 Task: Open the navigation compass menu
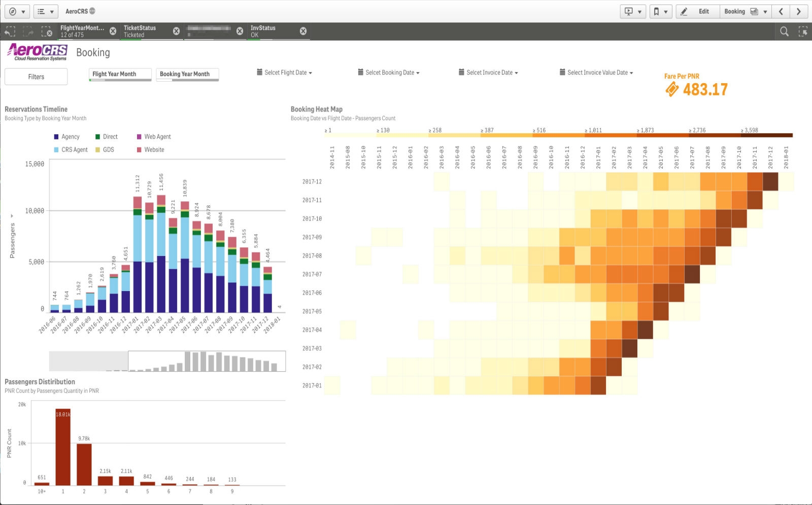[17, 11]
